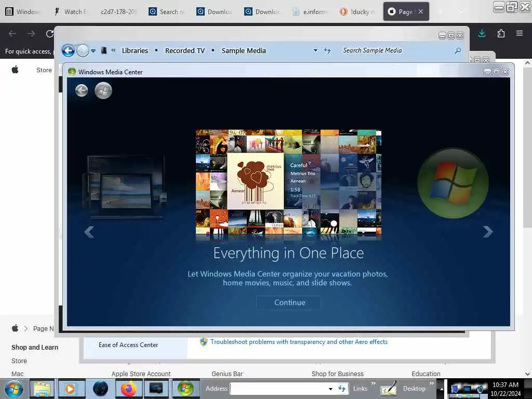The image size is (532, 399).
Task: Click the Mac footer link
Action: (17, 374)
